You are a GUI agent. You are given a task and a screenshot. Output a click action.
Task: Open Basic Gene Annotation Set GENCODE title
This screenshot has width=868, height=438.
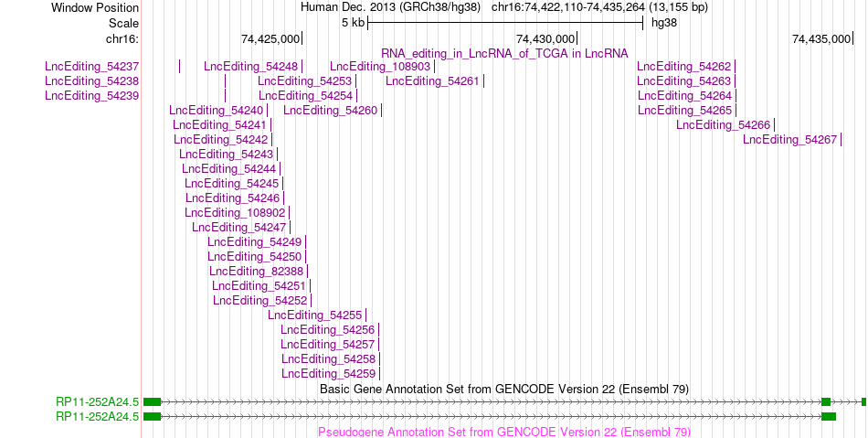click(504, 389)
